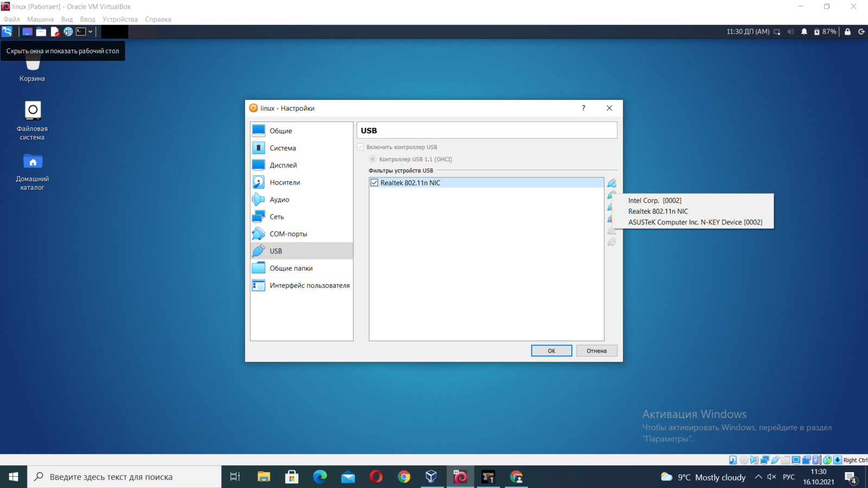Image resolution: width=868 pixels, height=488 pixels.
Task: Click network icon in VirtualBox status bar
Action: 765,460
